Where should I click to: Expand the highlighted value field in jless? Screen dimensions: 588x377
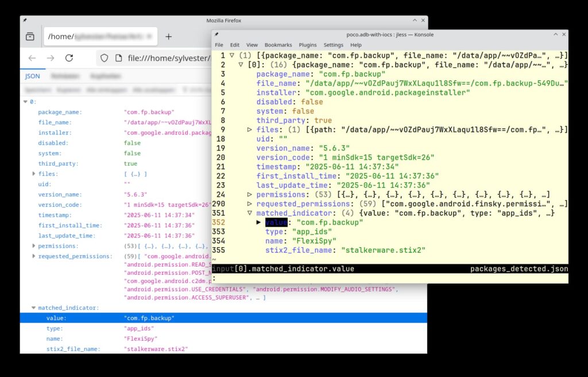[x=259, y=222]
